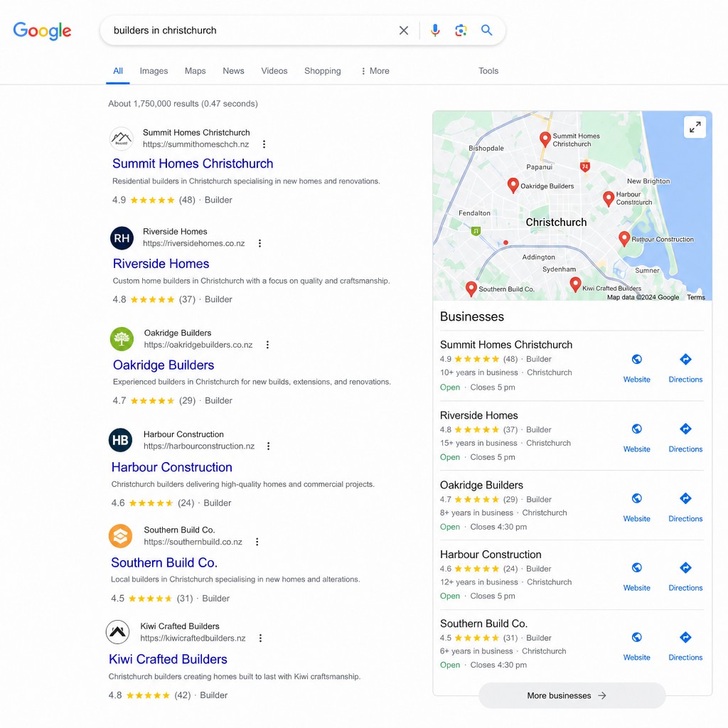Open the Southern Build Co. result title
Image resolution: width=728 pixels, height=728 pixels.
164,563
